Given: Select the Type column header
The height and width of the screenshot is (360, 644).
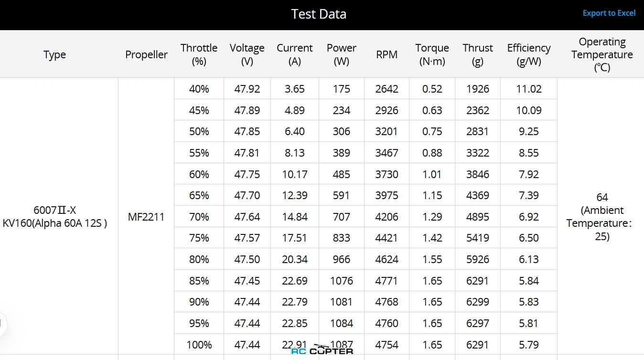Looking at the screenshot, I should pos(54,54).
